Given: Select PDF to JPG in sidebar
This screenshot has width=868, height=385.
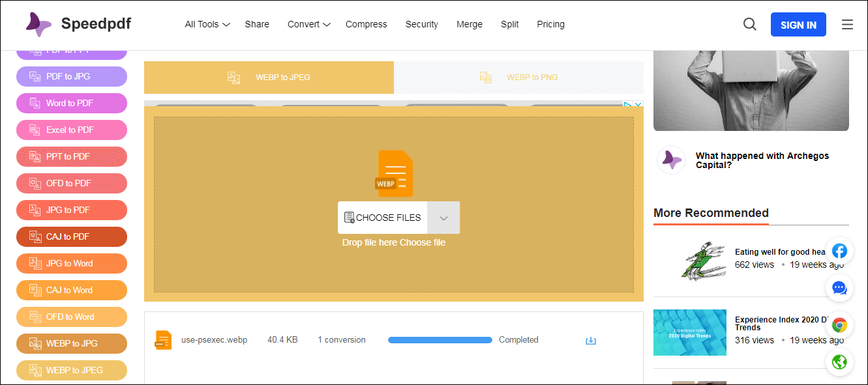Looking at the screenshot, I should click(72, 76).
